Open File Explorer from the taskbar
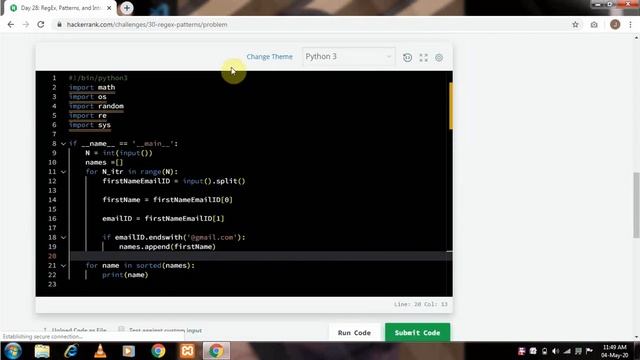 click(42, 351)
